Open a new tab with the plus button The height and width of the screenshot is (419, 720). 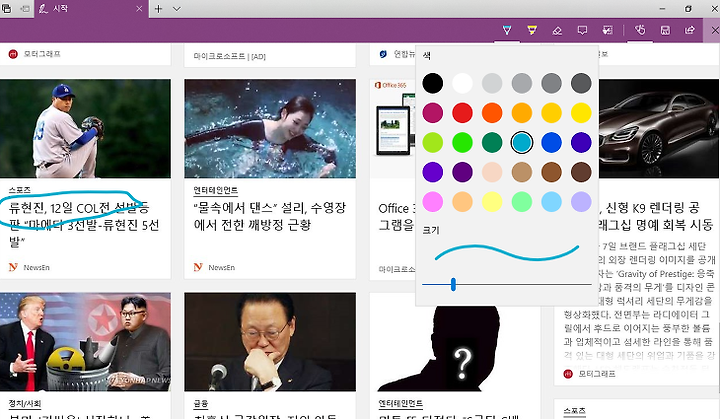(x=158, y=9)
